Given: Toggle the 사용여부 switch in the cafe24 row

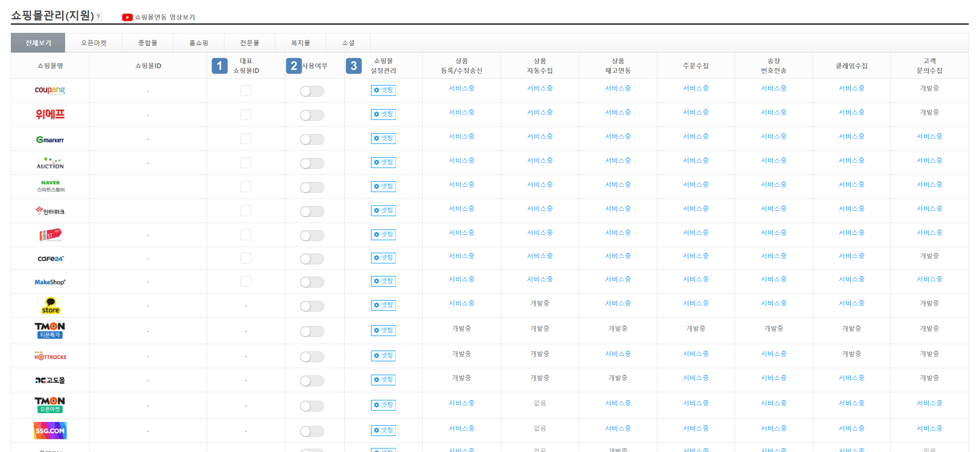Looking at the screenshot, I should [x=312, y=259].
